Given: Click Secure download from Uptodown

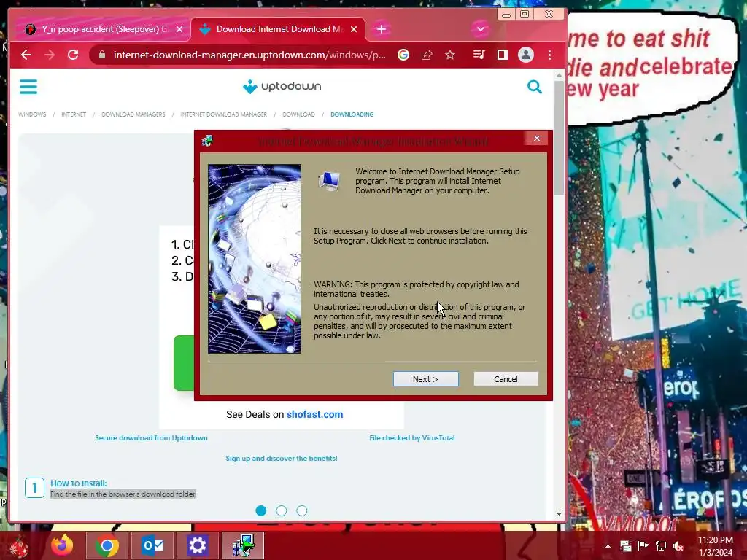Looking at the screenshot, I should coord(151,438).
